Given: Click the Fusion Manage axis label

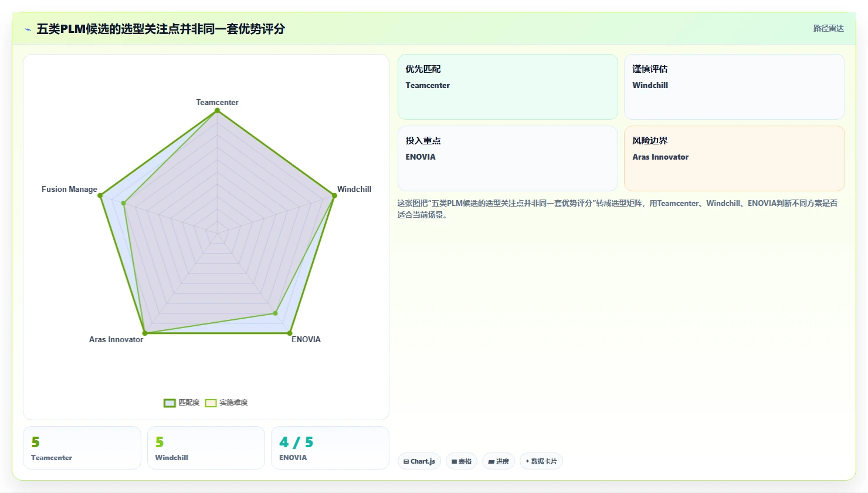Looking at the screenshot, I should pyautogui.click(x=69, y=189).
